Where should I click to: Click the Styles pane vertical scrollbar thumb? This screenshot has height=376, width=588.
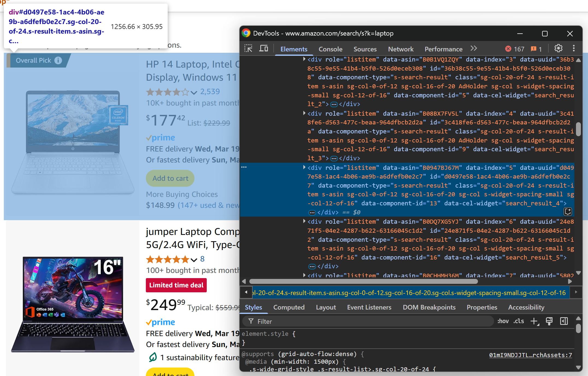pyautogui.click(x=578, y=328)
